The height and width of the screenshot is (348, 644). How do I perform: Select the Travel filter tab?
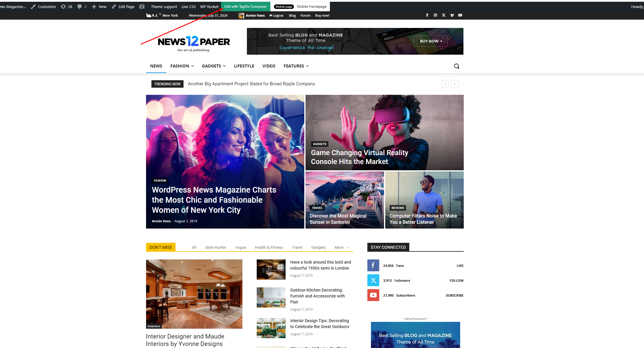(297, 247)
